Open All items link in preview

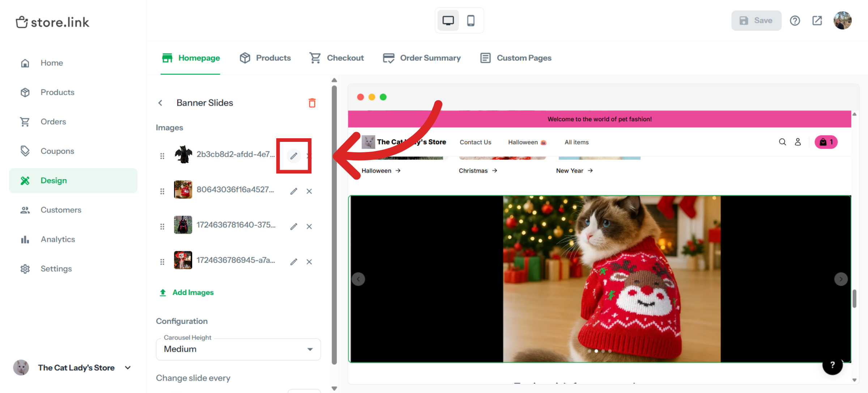click(576, 142)
